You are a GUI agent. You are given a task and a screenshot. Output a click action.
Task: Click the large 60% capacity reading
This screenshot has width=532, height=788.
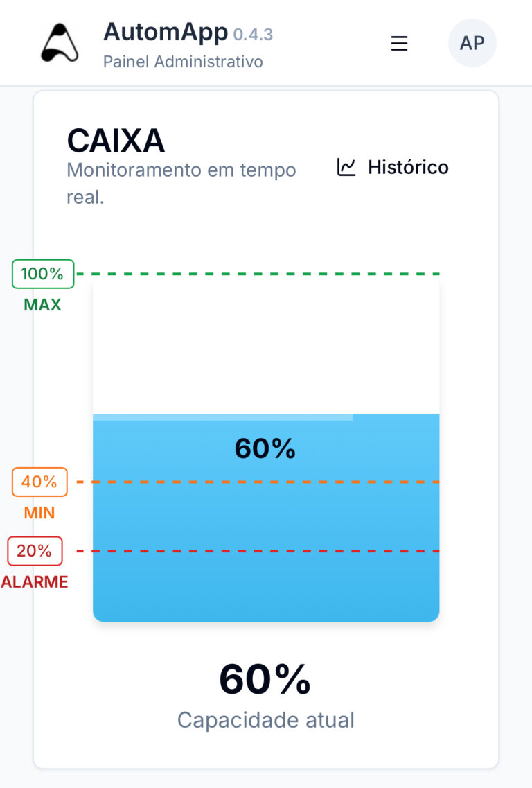265,679
